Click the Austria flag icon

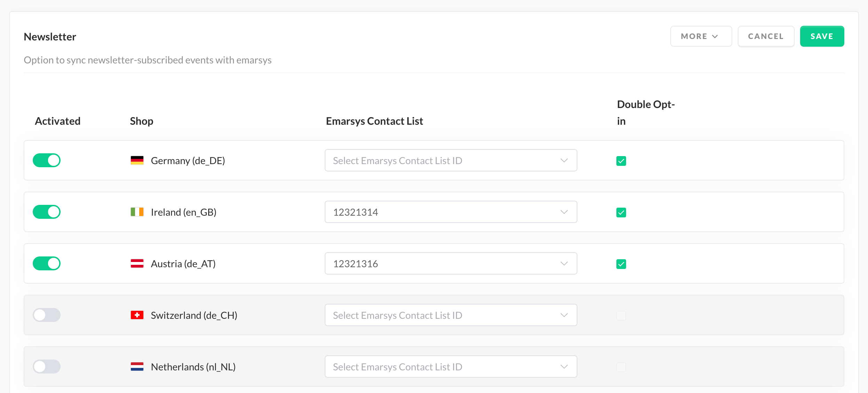137,263
